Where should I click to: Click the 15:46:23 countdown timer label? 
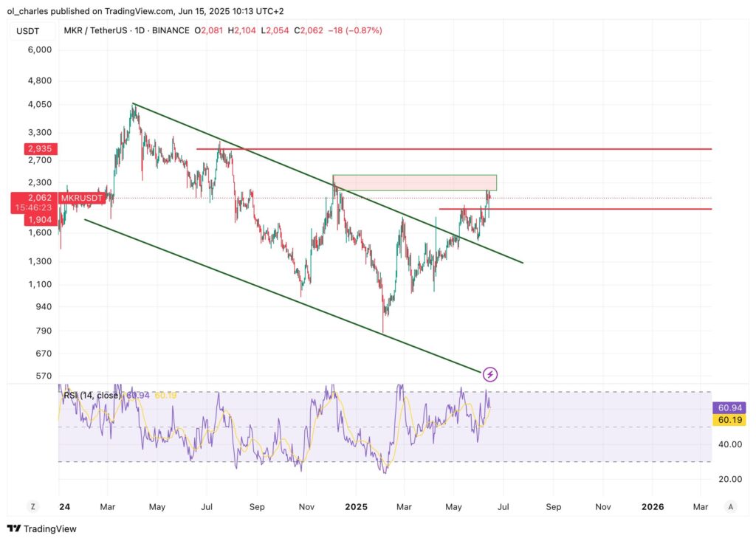click(30, 209)
